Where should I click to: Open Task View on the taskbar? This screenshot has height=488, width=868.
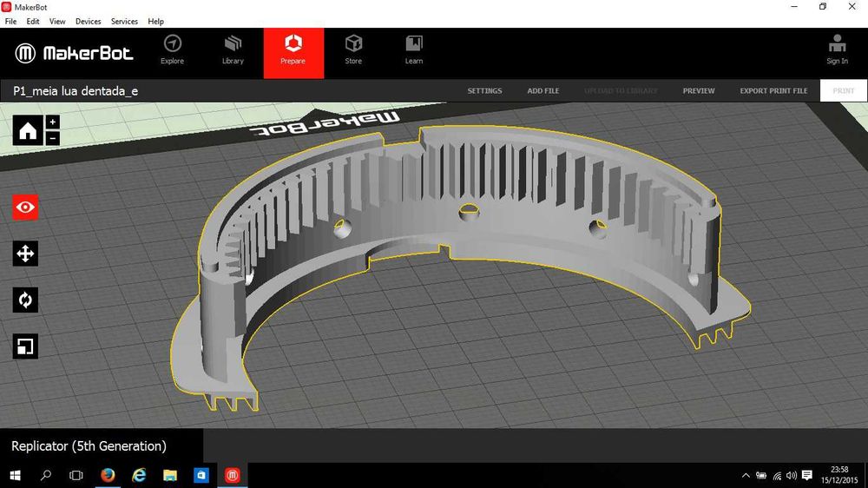pyautogui.click(x=76, y=475)
